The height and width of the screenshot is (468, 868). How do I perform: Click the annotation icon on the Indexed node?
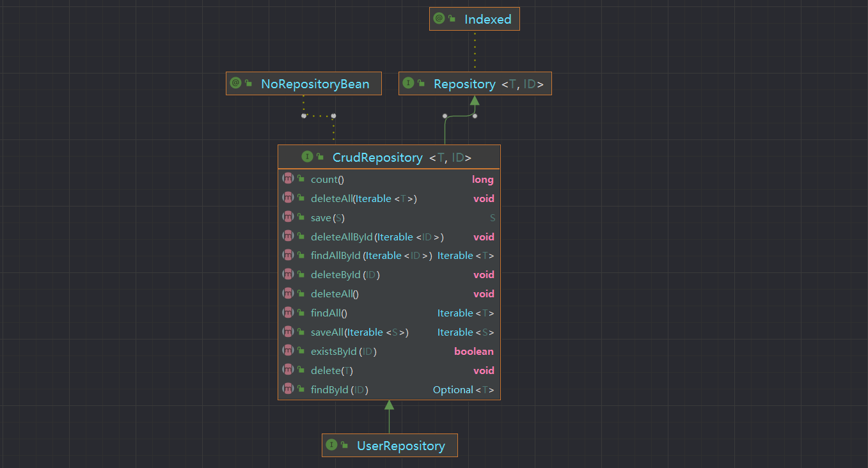pyautogui.click(x=439, y=19)
